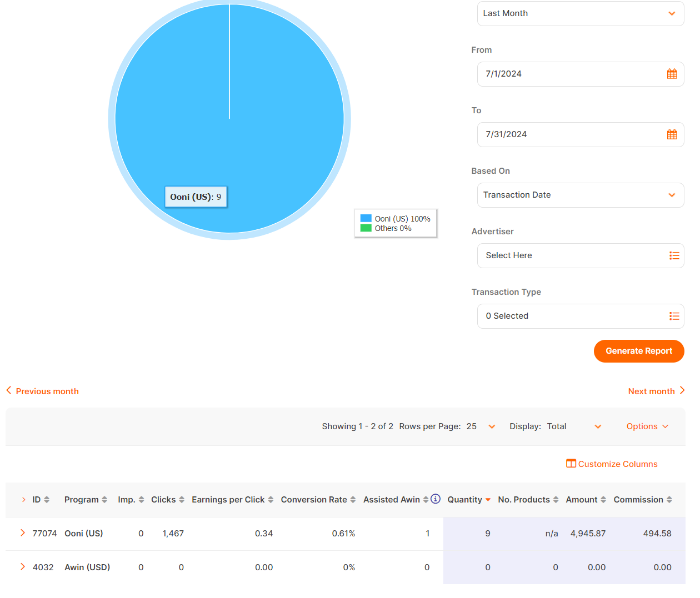Open the Advertiser Select Here field

pyautogui.click(x=581, y=255)
